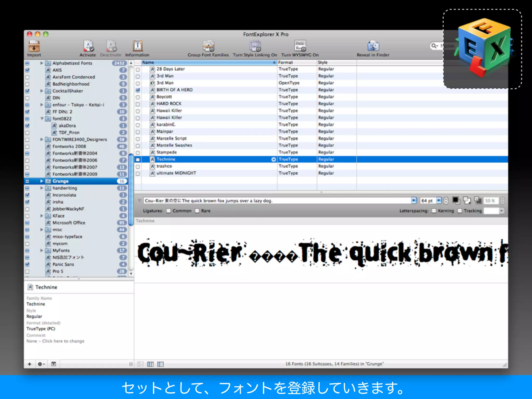Click the add set plus button
The width and height of the screenshot is (532, 399).
coord(30,364)
